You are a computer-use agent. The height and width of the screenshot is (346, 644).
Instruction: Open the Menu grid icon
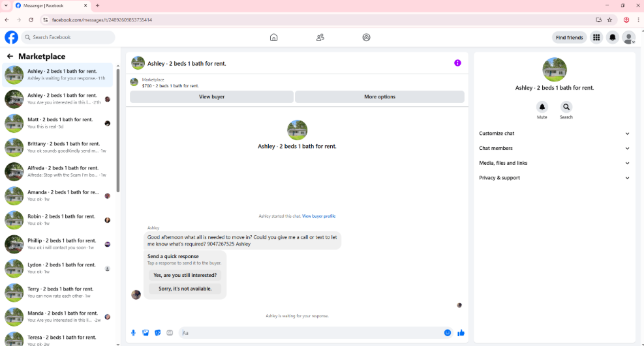pyautogui.click(x=596, y=37)
